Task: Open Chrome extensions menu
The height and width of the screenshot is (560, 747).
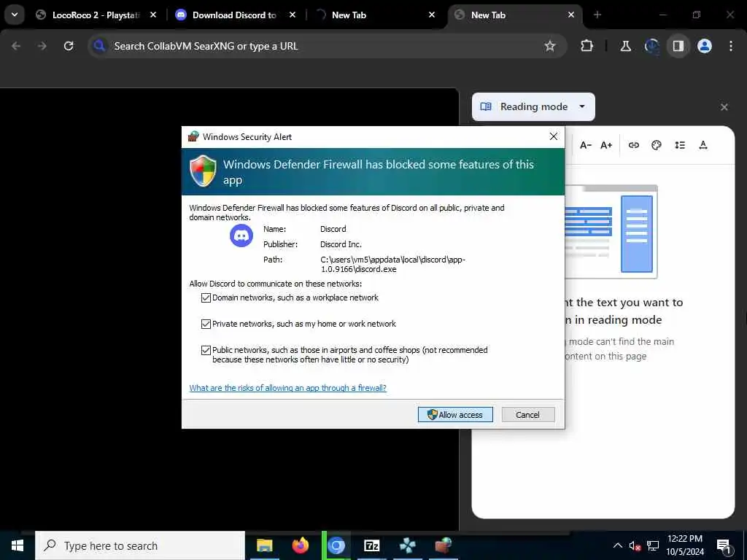Action: coord(587,46)
